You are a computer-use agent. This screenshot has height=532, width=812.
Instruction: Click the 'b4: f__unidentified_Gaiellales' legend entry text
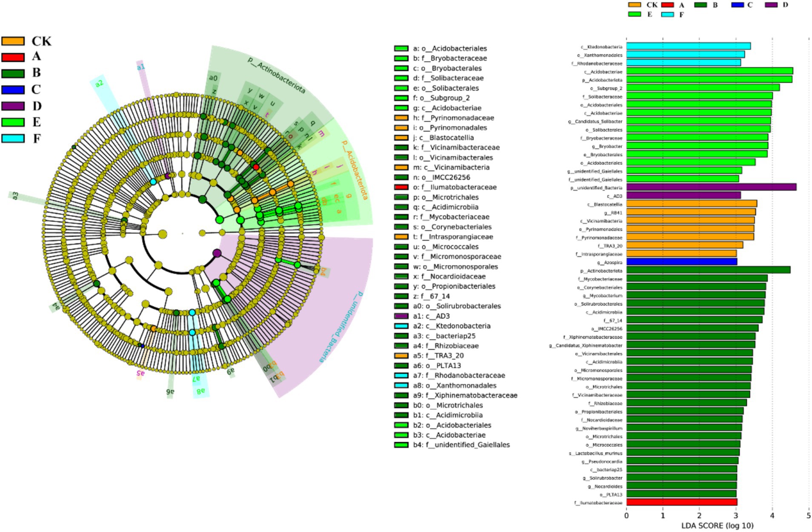point(461,445)
